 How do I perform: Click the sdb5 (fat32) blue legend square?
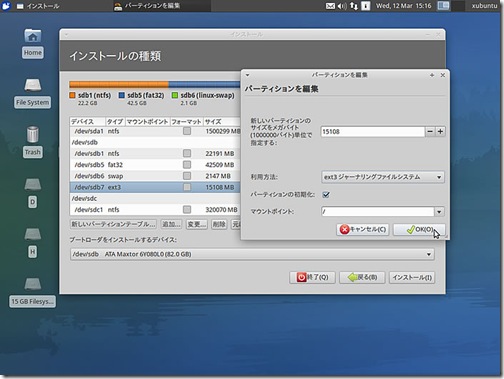pyautogui.click(x=122, y=95)
